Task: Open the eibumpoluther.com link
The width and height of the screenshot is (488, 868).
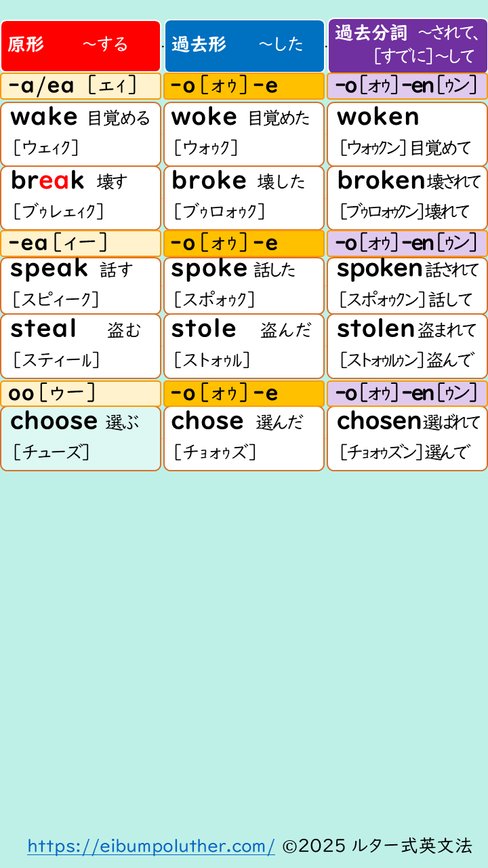Action: coord(151,846)
